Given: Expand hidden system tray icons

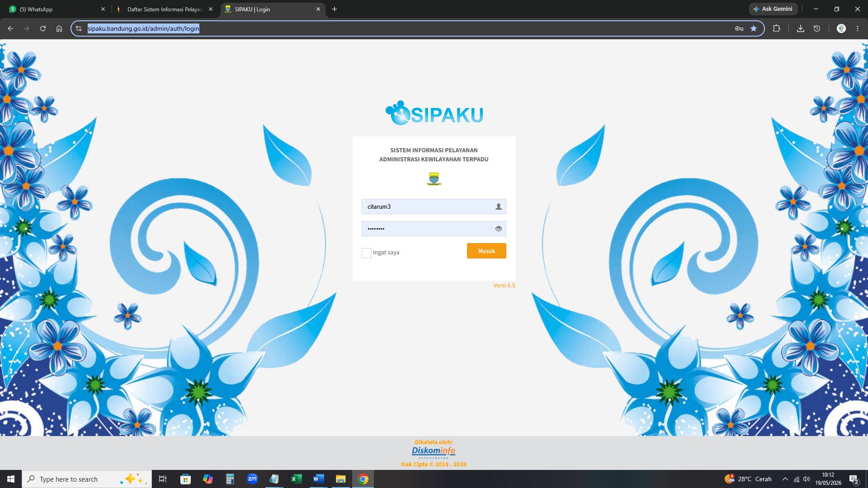Looking at the screenshot, I should point(785,479).
